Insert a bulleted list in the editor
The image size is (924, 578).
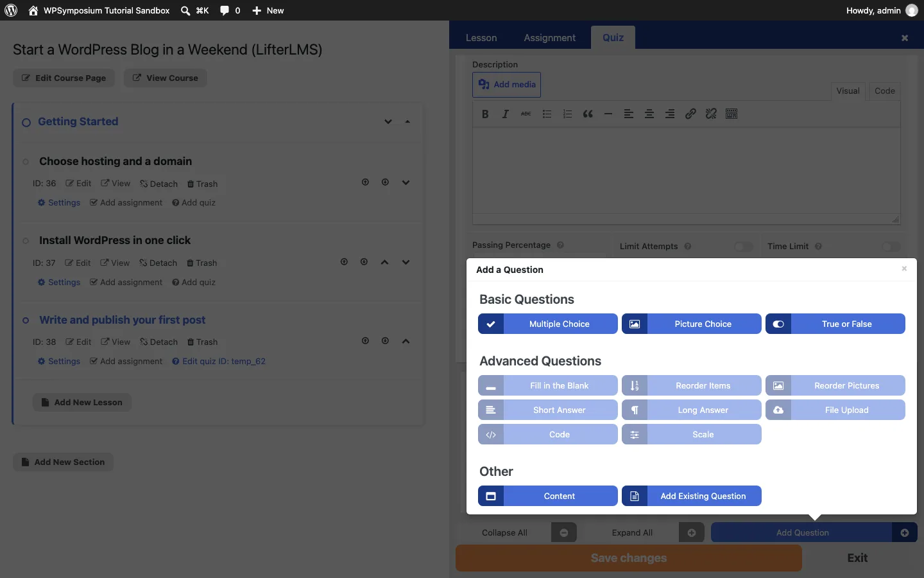(547, 114)
